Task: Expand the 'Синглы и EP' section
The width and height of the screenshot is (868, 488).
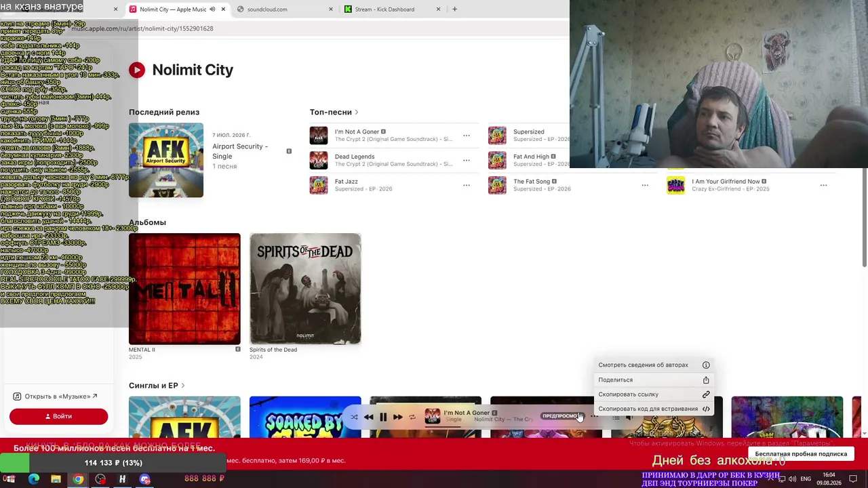Action: (x=157, y=386)
